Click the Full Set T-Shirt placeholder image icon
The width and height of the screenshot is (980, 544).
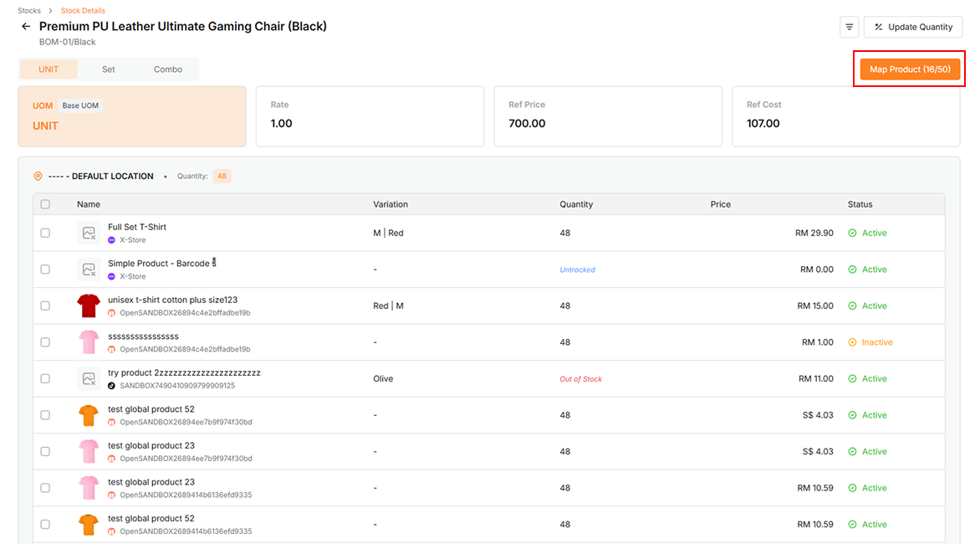click(89, 234)
